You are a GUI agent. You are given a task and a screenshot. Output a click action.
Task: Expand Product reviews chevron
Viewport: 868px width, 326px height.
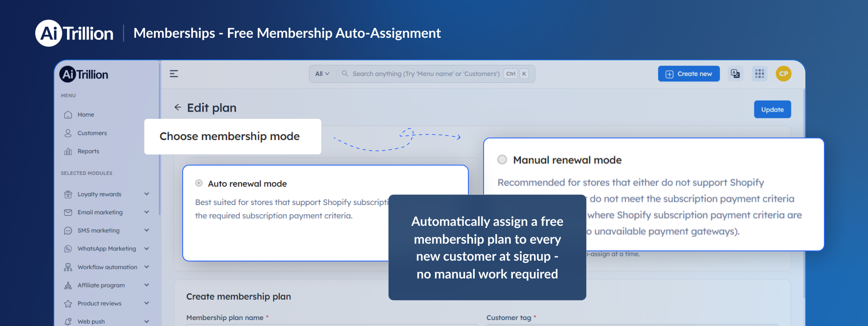147,304
